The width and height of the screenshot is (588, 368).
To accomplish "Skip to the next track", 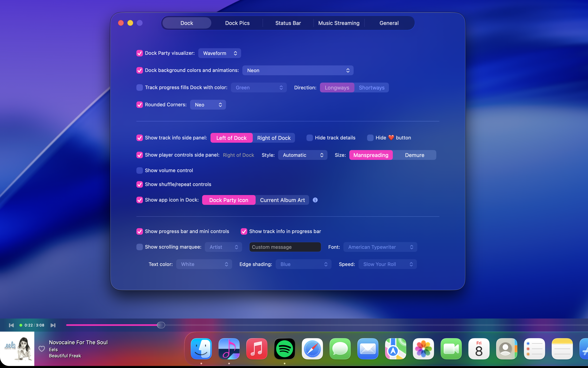I will pyautogui.click(x=53, y=325).
